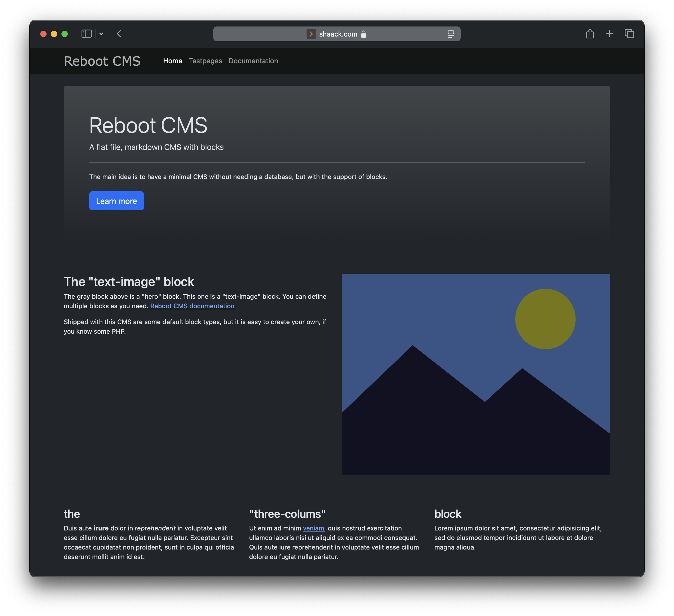
Task: Click the Share toolbar icon
Action: pos(590,34)
